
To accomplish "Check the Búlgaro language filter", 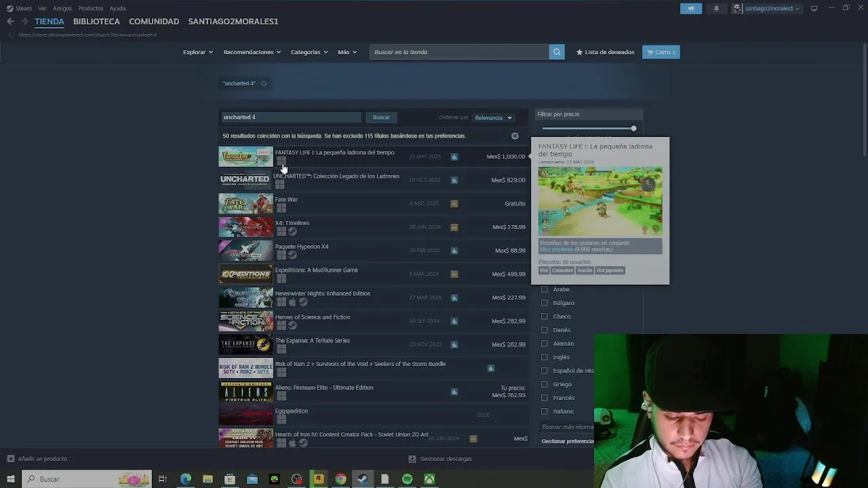I will point(544,303).
